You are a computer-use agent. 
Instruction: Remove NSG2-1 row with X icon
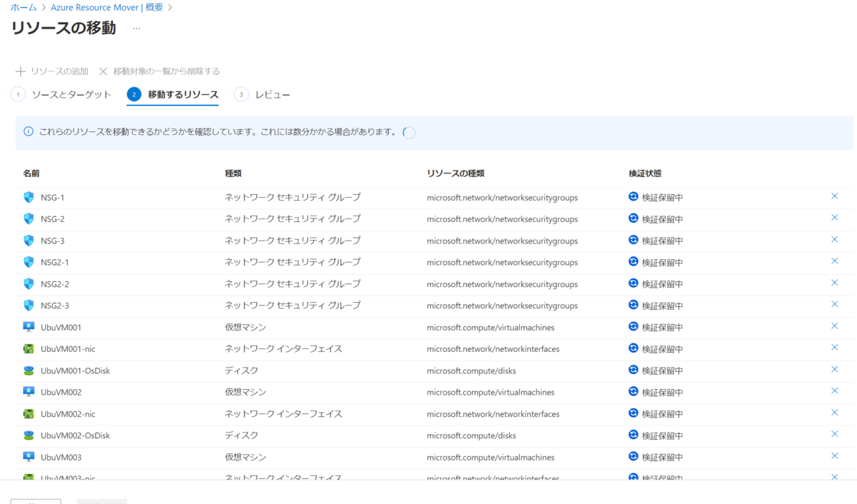[x=834, y=261]
